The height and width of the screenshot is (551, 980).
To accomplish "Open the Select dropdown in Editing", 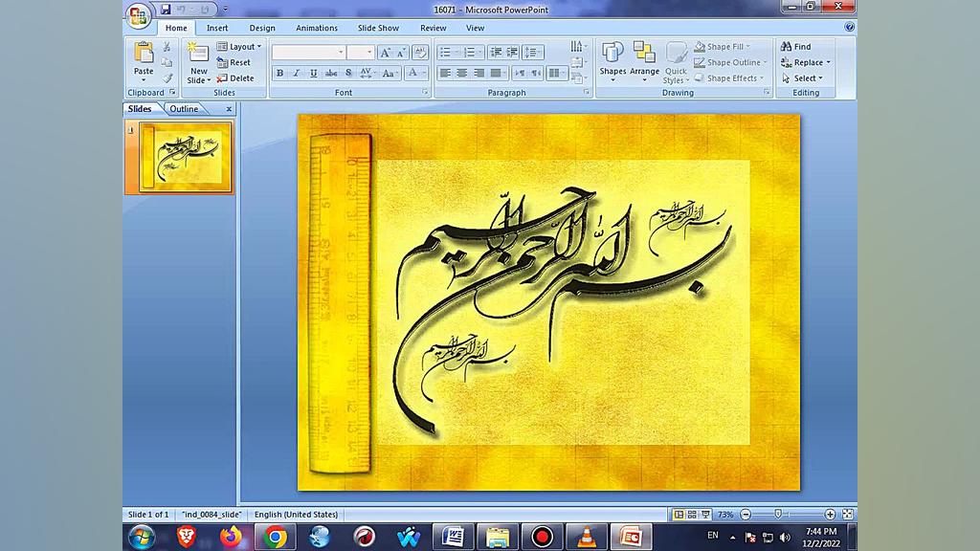I will tap(803, 78).
